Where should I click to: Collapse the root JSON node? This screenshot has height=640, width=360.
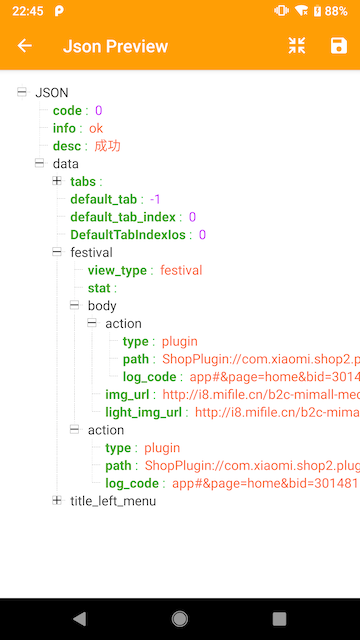coord(22,92)
